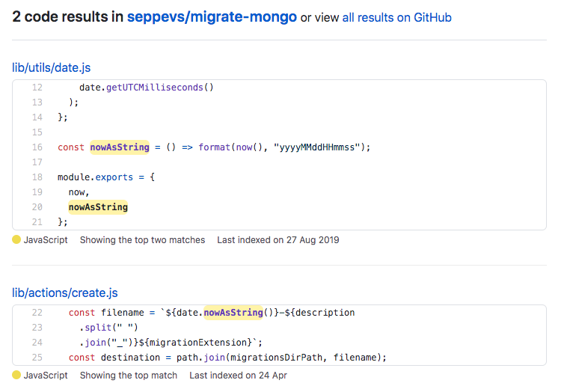
Task: Click line number 22 in create.js
Action: click(x=37, y=313)
